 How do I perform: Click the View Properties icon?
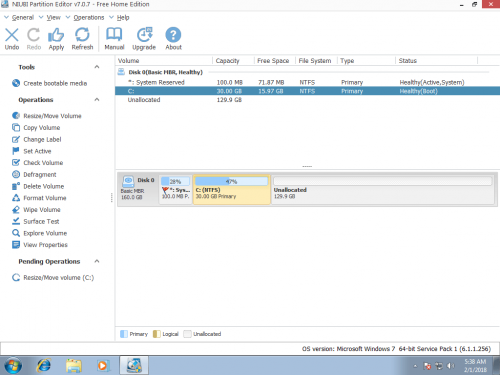pos(16,245)
